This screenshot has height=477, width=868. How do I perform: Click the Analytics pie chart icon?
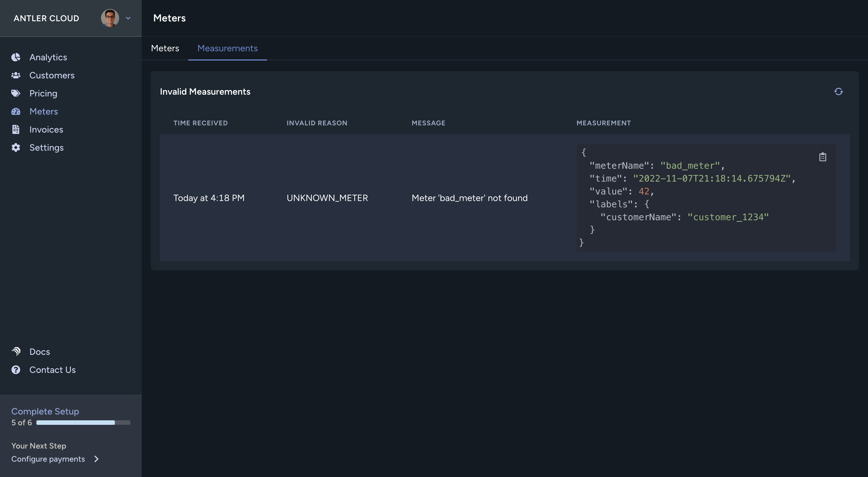click(x=16, y=57)
